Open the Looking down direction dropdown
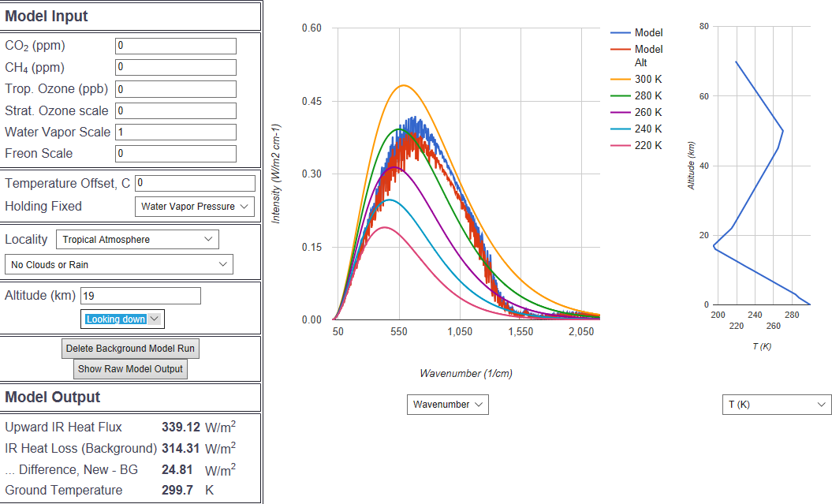This screenshot has width=832, height=504. pos(123,319)
